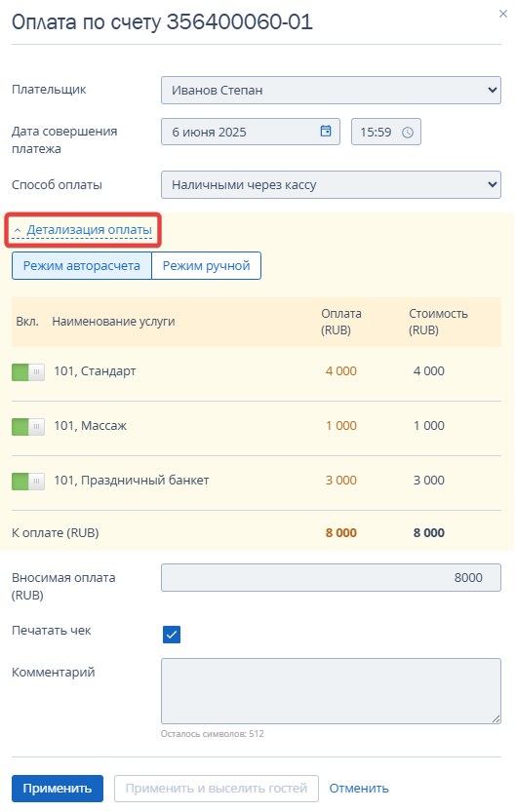Click the Отменить link
This screenshot has width=516, height=812.
359,789
